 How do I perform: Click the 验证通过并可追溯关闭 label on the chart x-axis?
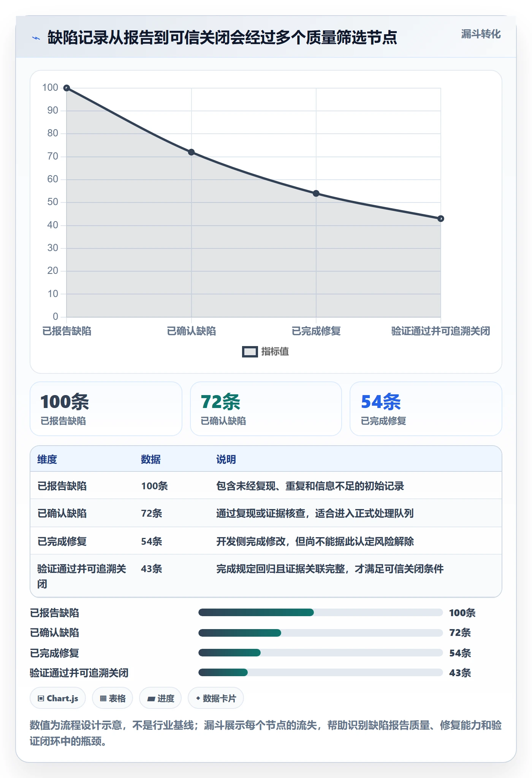click(441, 331)
